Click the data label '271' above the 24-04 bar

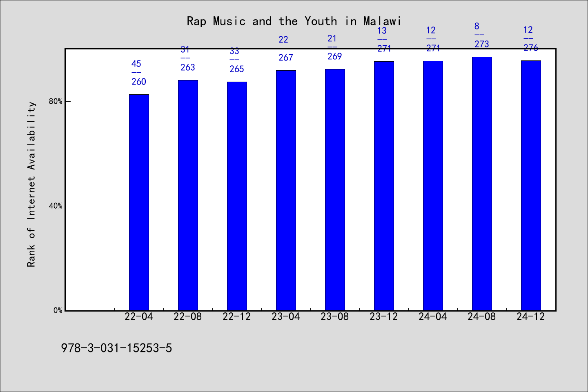(x=433, y=48)
